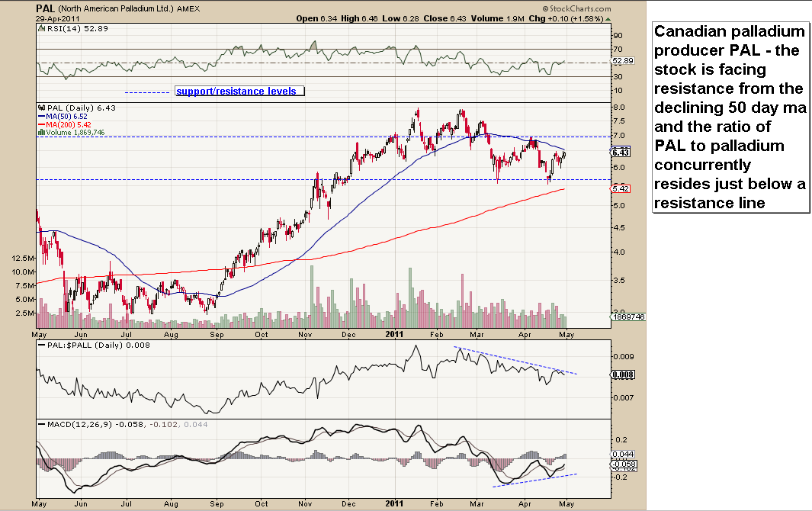Click the 'Volume 1.9M' header value
The image size is (812, 511).
[x=497, y=18]
